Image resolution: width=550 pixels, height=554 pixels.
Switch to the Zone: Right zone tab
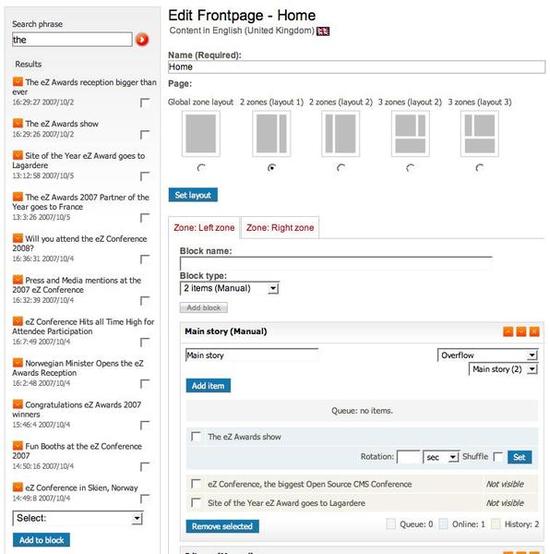coord(280,228)
